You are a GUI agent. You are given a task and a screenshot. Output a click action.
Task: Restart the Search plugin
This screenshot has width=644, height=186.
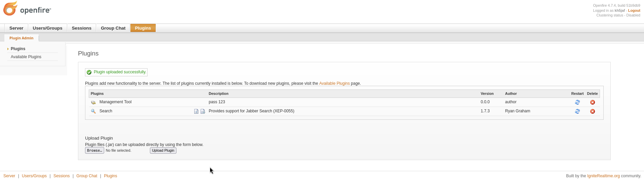577,111
